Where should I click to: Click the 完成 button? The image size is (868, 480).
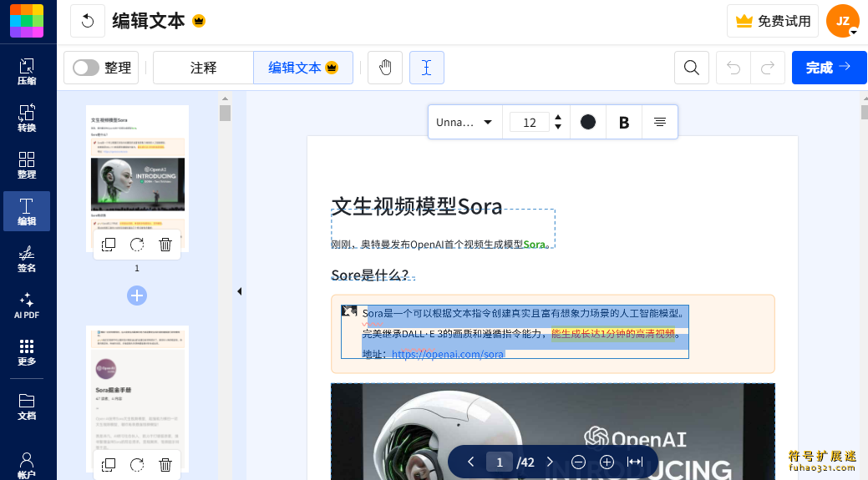pos(829,68)
